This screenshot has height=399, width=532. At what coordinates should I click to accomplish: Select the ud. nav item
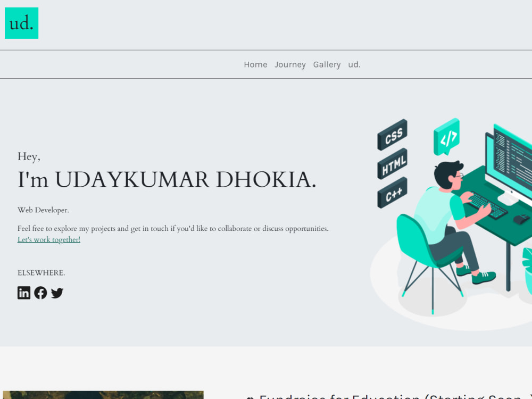click(x=354, y=64)
